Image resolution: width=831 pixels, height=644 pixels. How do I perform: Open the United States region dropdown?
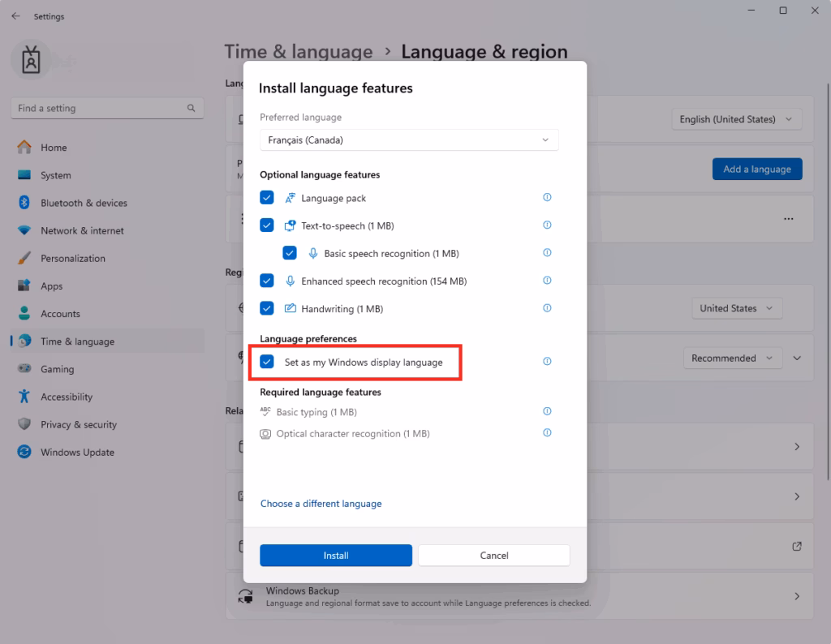(x=737, y=308)
